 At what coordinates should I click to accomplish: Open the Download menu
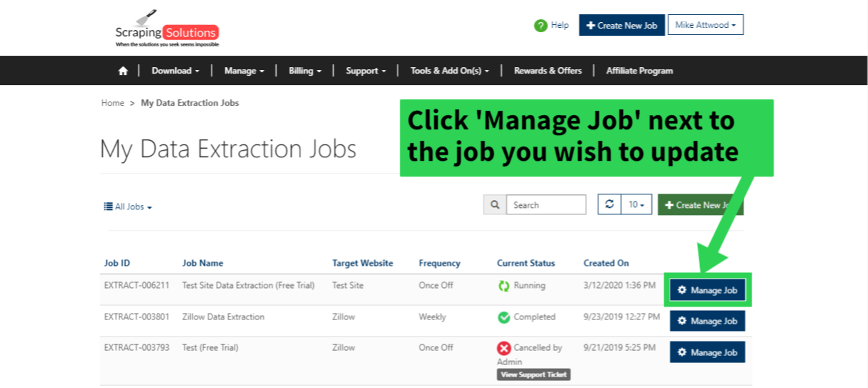[175, 71]
